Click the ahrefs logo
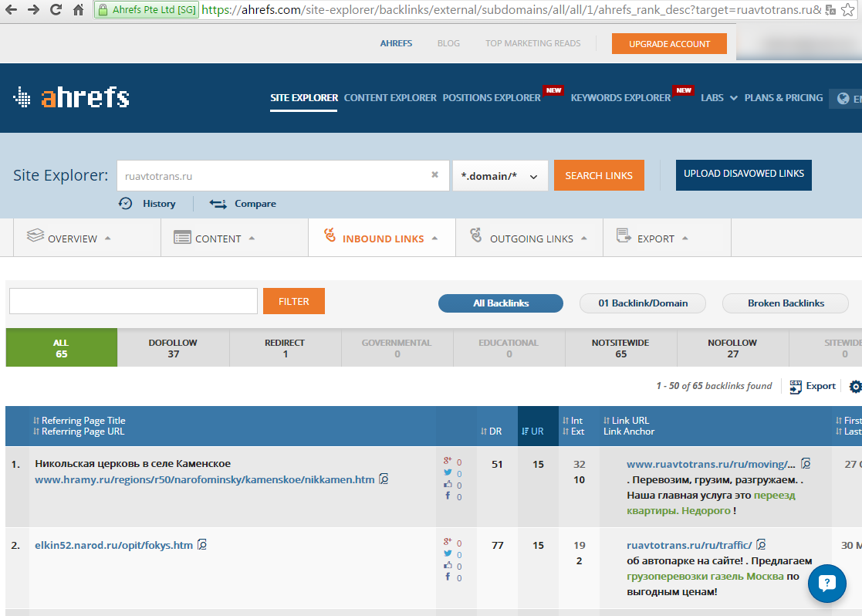 coord(72,97)
